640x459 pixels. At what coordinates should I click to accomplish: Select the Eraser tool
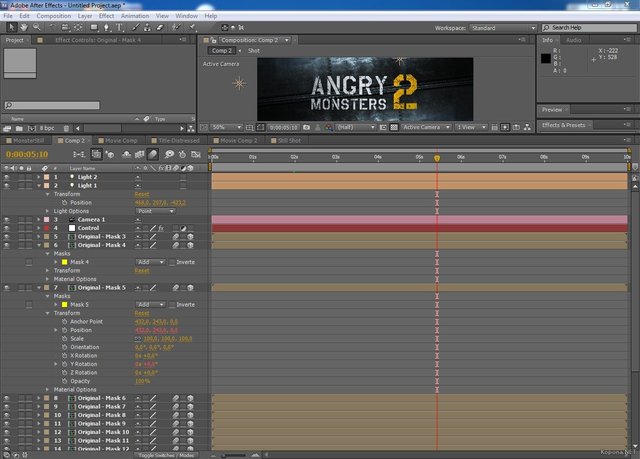click(160, 27)
